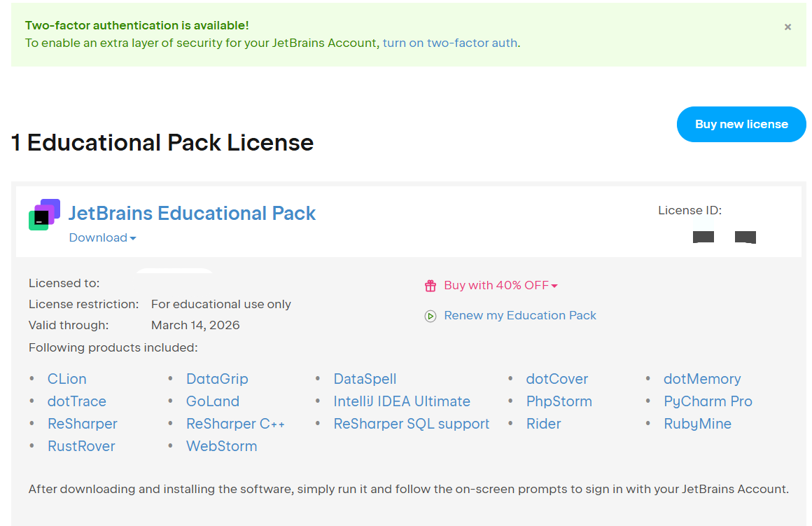Dismiss the two-factor authentication banner

coord(787,27)
